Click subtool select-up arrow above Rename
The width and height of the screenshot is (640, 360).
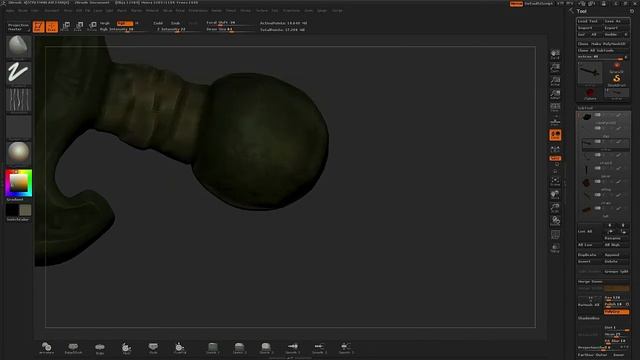pos(610,225)
